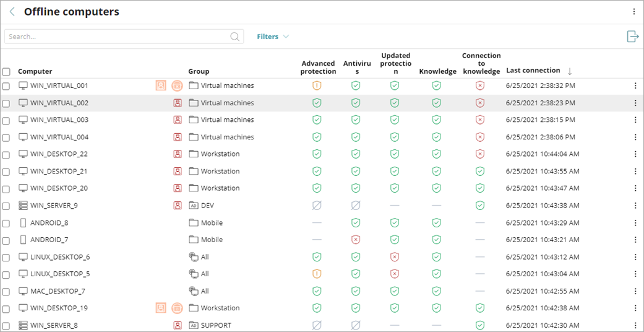The image size is (644, 332).
Task: Click the back arrow beside Offline computers
Action: pos(12,12)
